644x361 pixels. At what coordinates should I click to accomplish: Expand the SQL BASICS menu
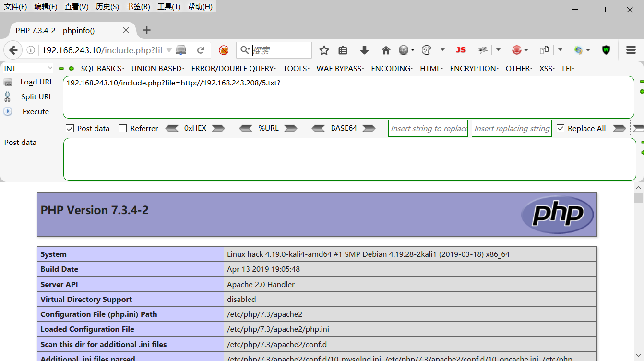103,69
